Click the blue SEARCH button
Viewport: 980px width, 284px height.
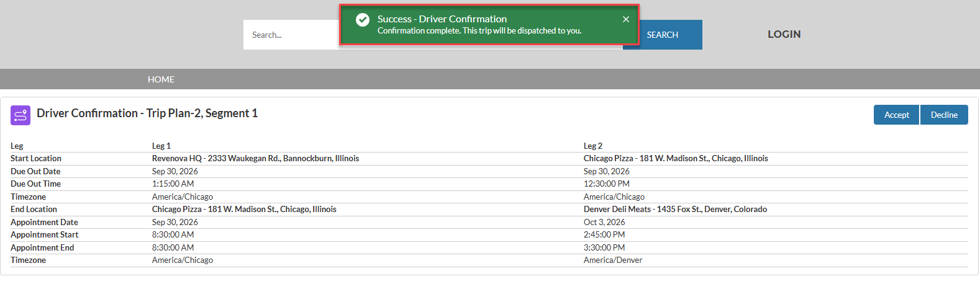click(663, 35)
